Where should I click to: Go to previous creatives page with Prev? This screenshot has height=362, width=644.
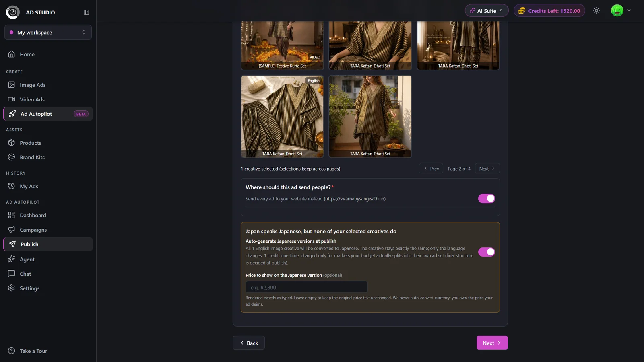pos(431,168)
